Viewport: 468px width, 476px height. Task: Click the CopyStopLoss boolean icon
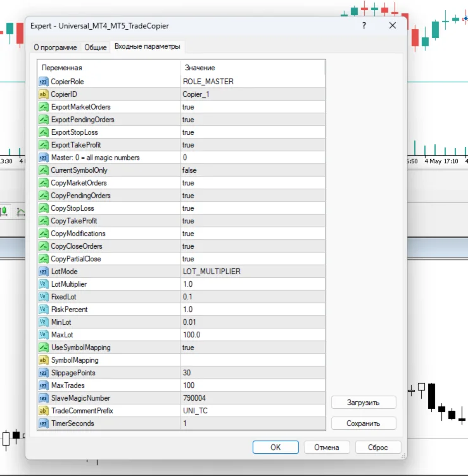[x=44, y=208]
